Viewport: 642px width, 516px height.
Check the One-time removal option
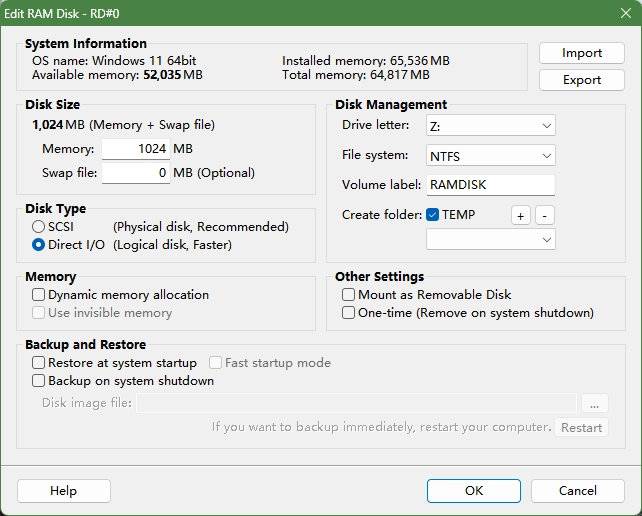pyautogui.click(x=349, y=313)
